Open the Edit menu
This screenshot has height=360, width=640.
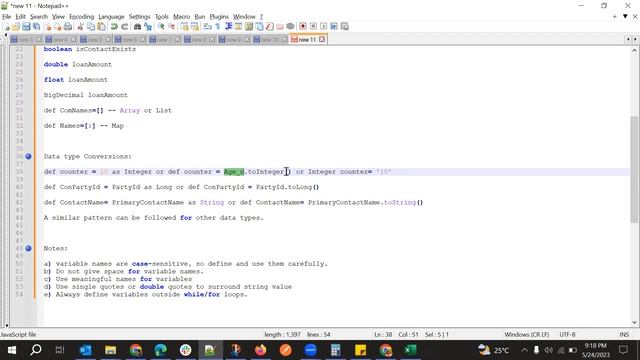tap(20, 17)
